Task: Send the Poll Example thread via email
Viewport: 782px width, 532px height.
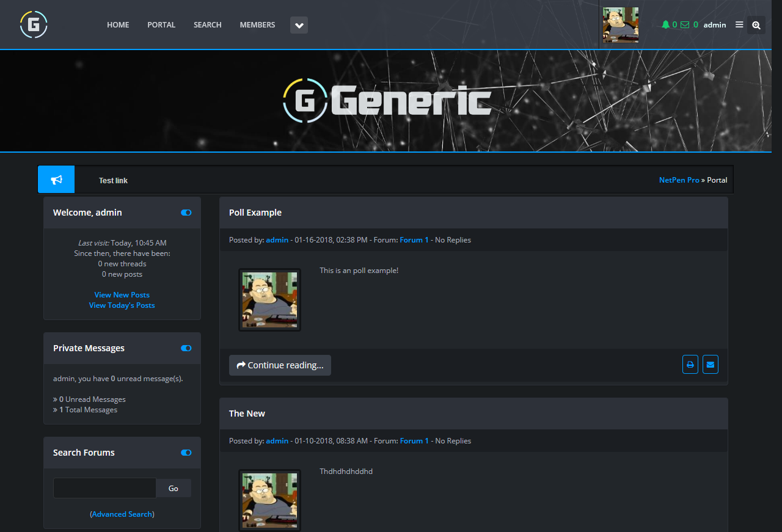Action: [x=710, y=364]
